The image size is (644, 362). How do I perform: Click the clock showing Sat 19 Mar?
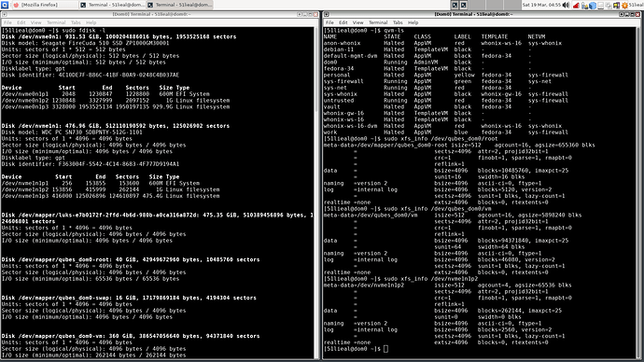[541, 5]
